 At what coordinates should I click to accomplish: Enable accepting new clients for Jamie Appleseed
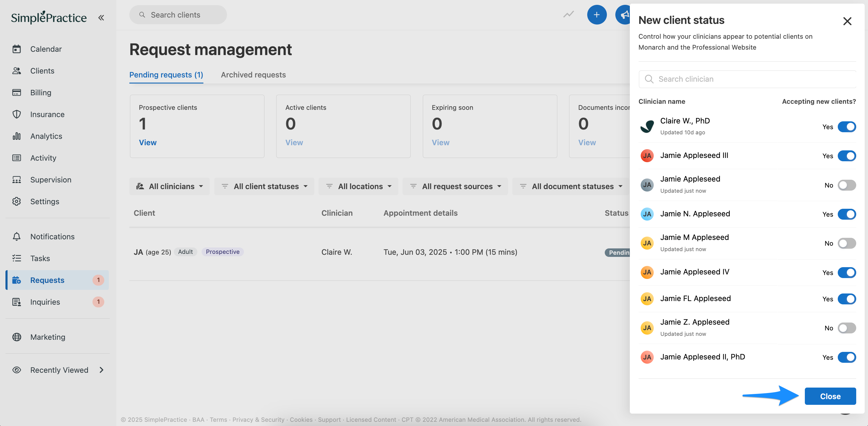pos(847,185)
